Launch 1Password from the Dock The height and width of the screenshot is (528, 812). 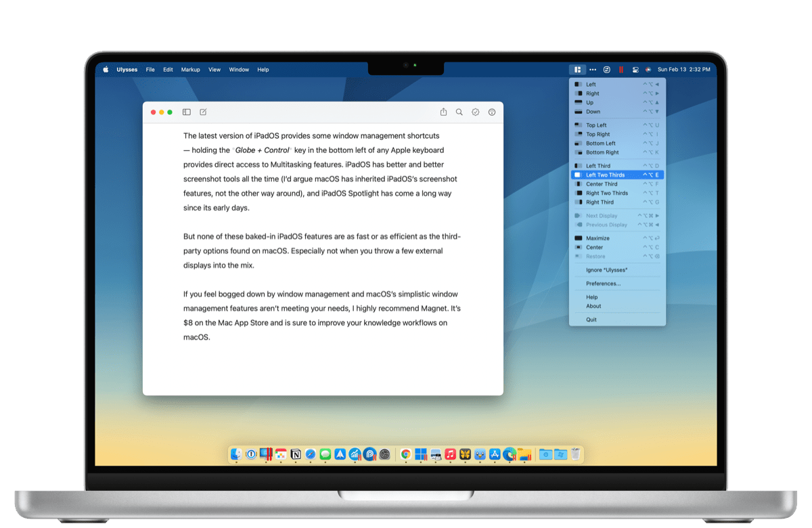[x=250, y=454]
